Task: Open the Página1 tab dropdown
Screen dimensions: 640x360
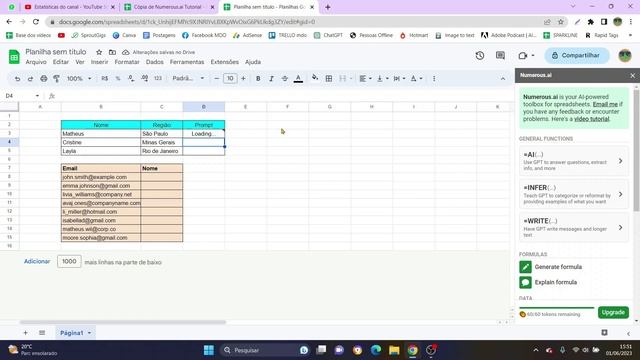Action: coord(89,333)
